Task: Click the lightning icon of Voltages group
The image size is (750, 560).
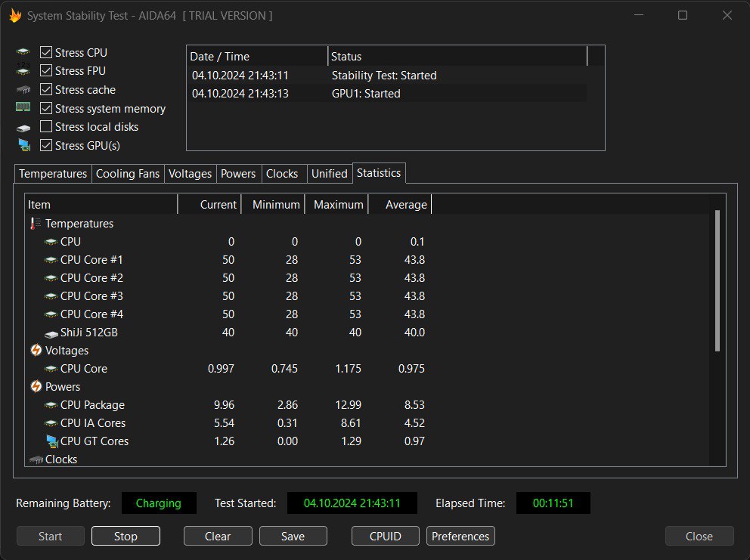Action: (36, 350)
